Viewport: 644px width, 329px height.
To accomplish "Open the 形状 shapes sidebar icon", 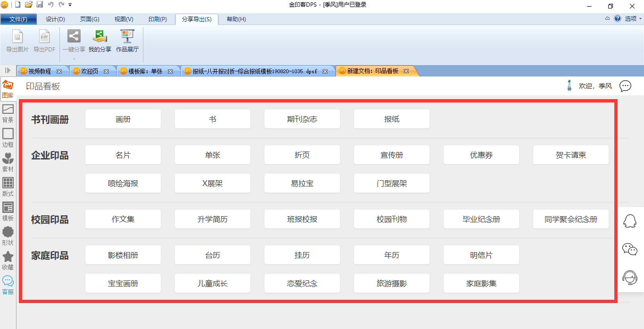I will (x=8, y=235).
